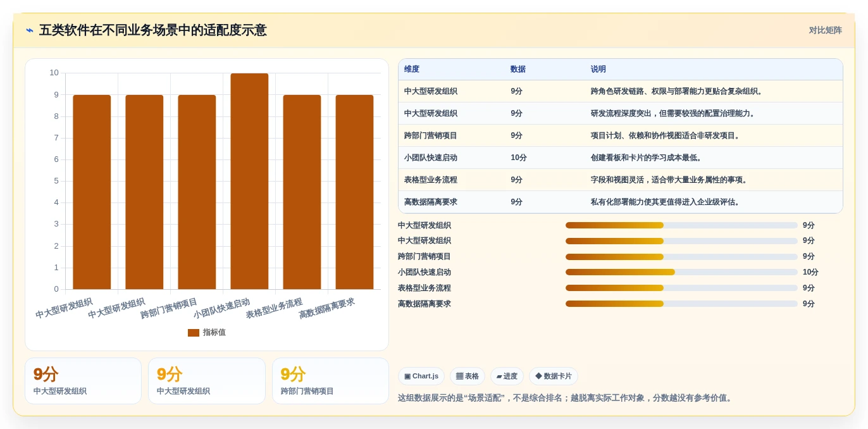The image size is (868, 429).
Task: Click the x-axis label 表格型业务流程
Action: [274, 308]
